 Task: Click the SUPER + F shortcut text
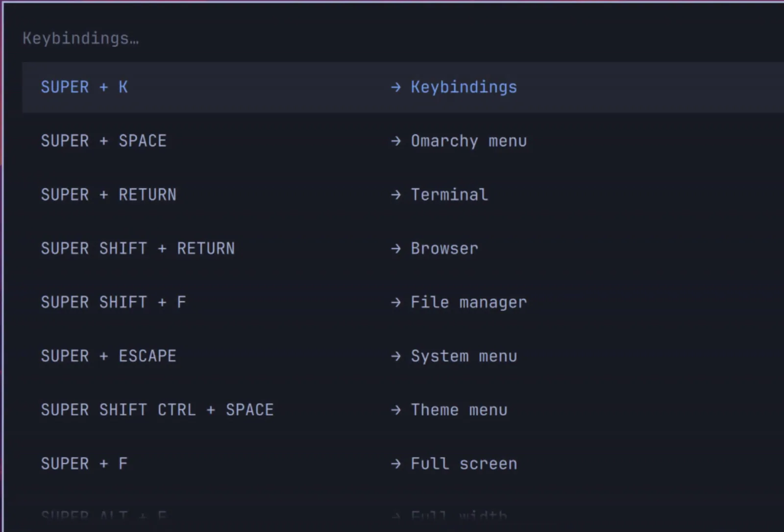click(x=84, y=464)
